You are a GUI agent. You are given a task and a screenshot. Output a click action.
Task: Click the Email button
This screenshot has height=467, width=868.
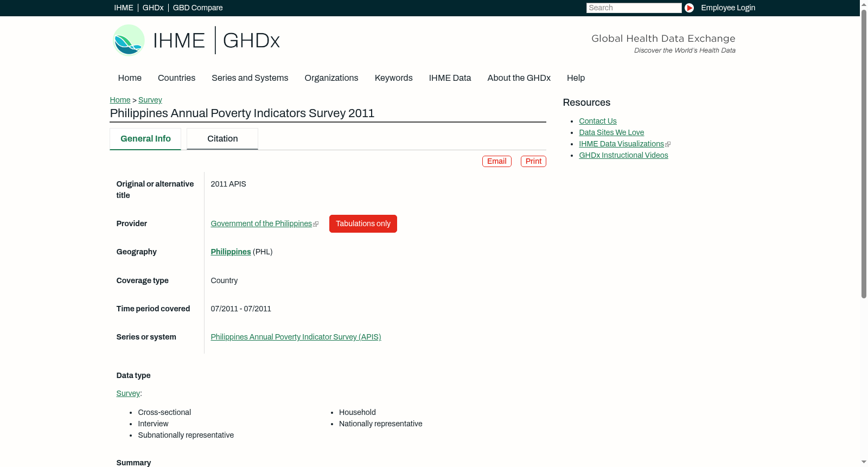(x=497, y=162)
